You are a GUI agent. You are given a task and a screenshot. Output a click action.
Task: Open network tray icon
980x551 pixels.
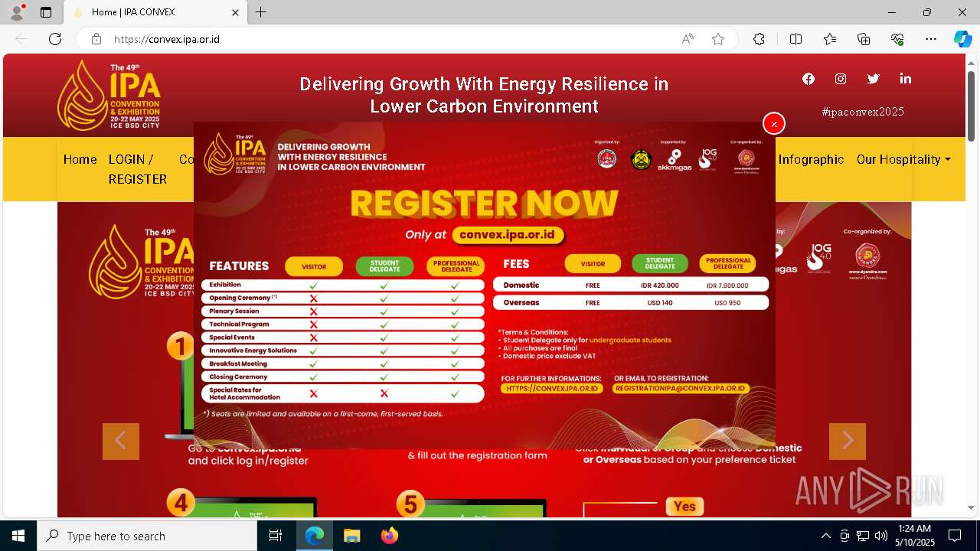click(x=863, y=536)
